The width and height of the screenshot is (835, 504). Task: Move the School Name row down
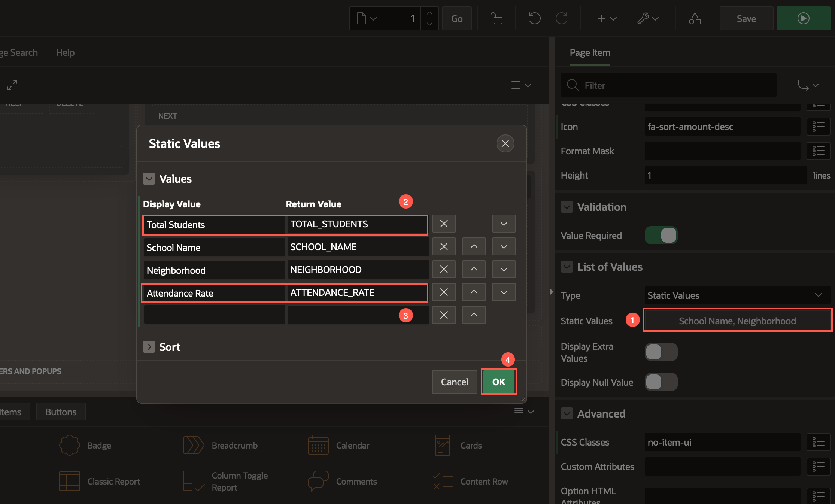504,246
